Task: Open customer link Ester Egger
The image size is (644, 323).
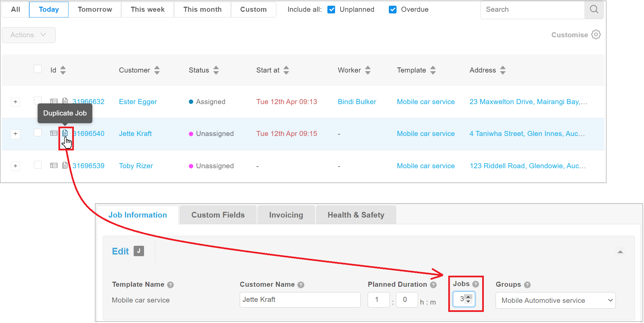Action: 138,102
